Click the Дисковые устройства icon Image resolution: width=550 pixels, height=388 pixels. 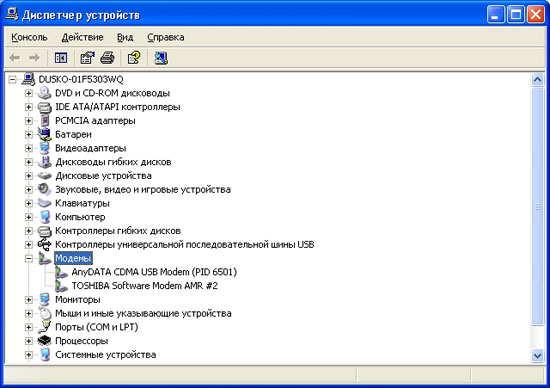pyautogui.click(x=45, y=175)
